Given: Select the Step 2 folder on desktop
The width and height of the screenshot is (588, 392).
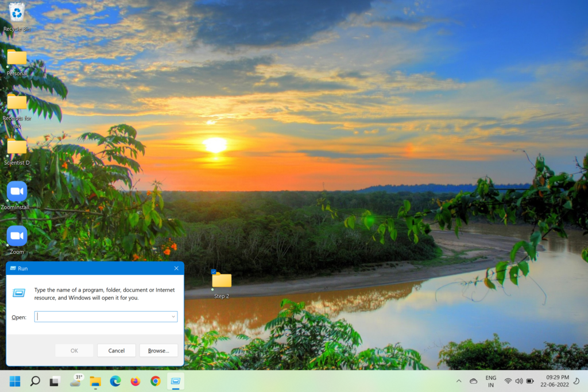Looking at the screenshot, I should (222, 281).
